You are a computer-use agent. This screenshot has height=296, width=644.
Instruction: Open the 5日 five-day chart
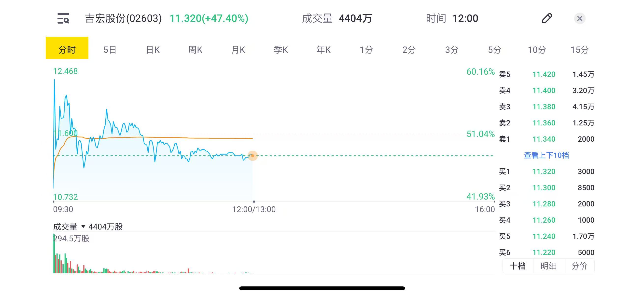click(x=110, y=50)
